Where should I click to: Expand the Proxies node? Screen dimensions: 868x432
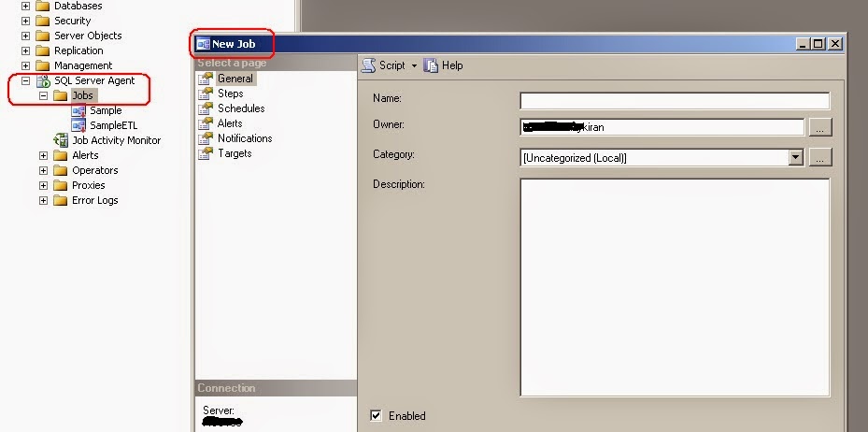tap(43, 185)
